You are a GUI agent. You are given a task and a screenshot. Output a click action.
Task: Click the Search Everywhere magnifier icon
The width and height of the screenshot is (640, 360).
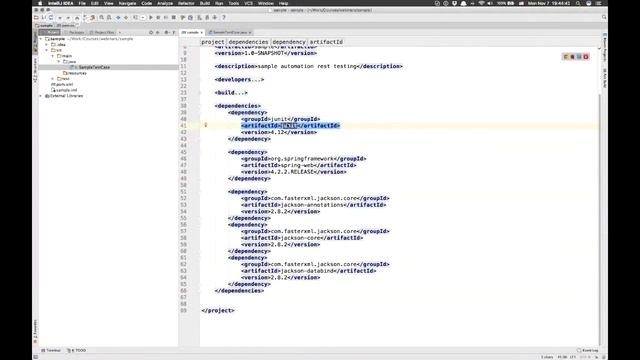click(604, 17)
